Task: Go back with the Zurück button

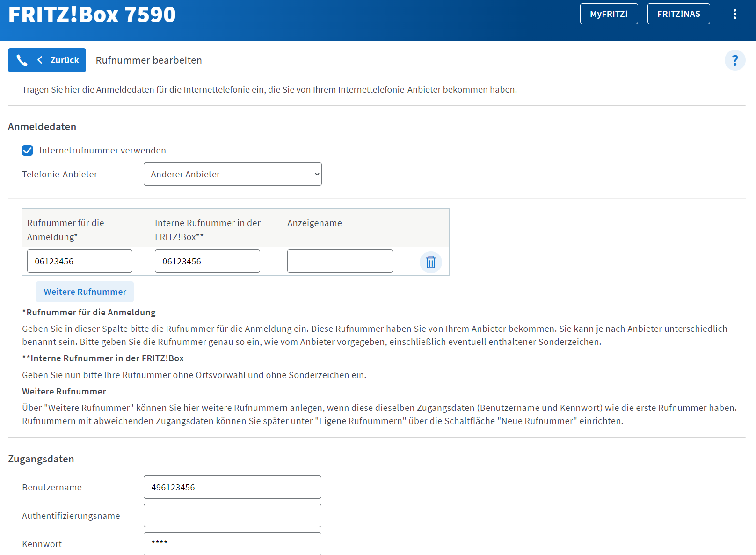Action: 47,60
